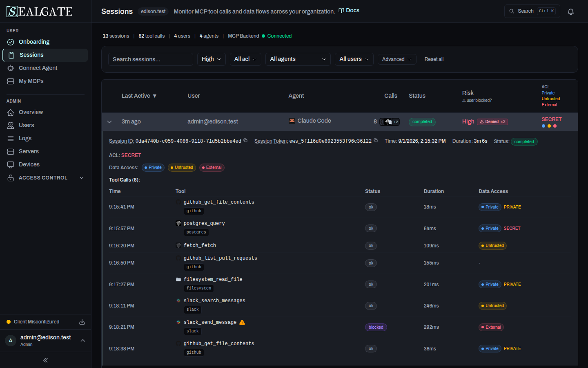Click the calls icon stack showing +2
The height and width of the screenshot is (368, 588).
(x=390, y=122)
